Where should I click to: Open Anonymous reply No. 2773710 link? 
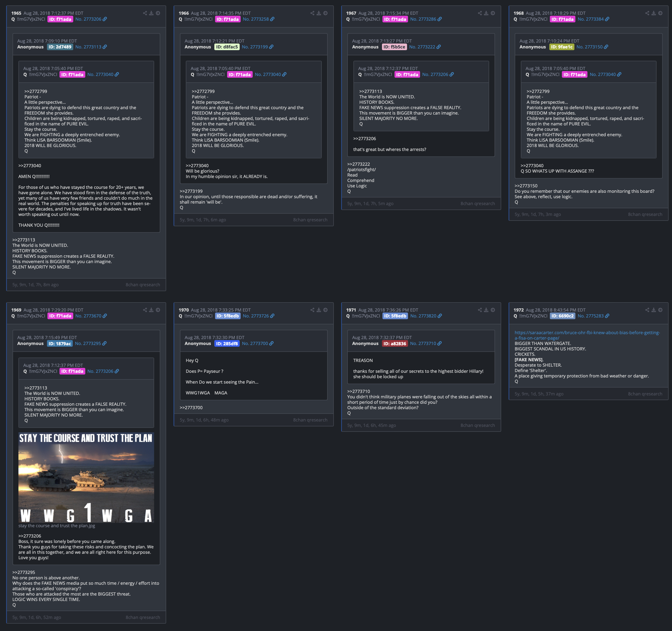click(x=426, y=344)
